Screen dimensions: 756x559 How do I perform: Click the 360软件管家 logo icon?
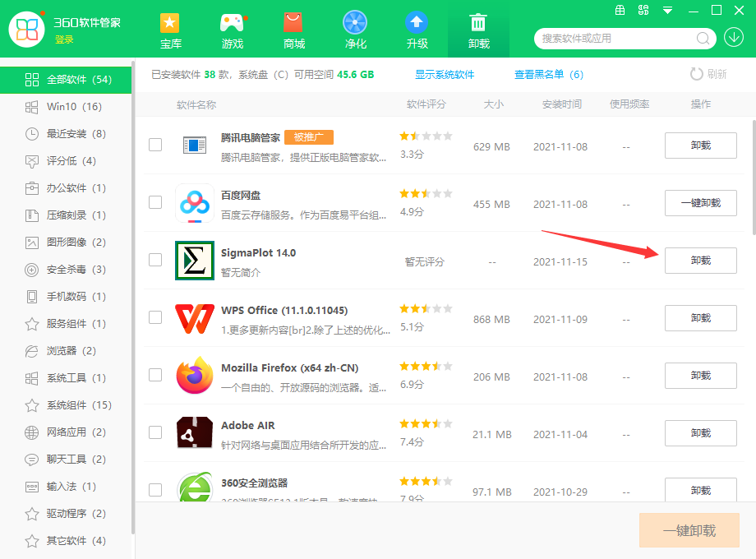point(26,30)
